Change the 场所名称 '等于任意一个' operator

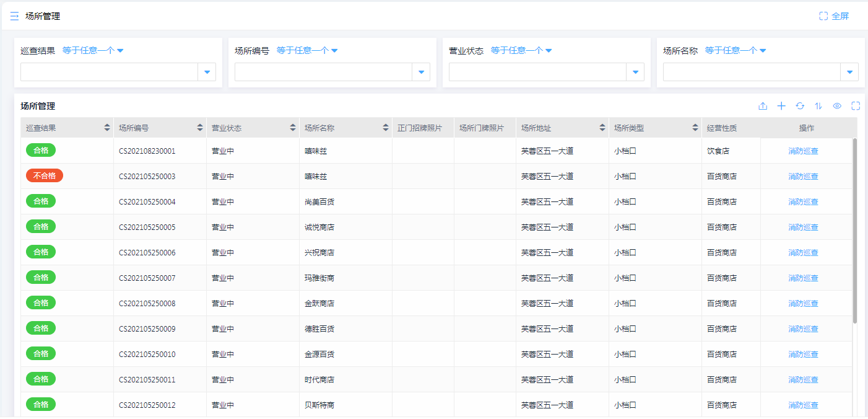point(736,51)
